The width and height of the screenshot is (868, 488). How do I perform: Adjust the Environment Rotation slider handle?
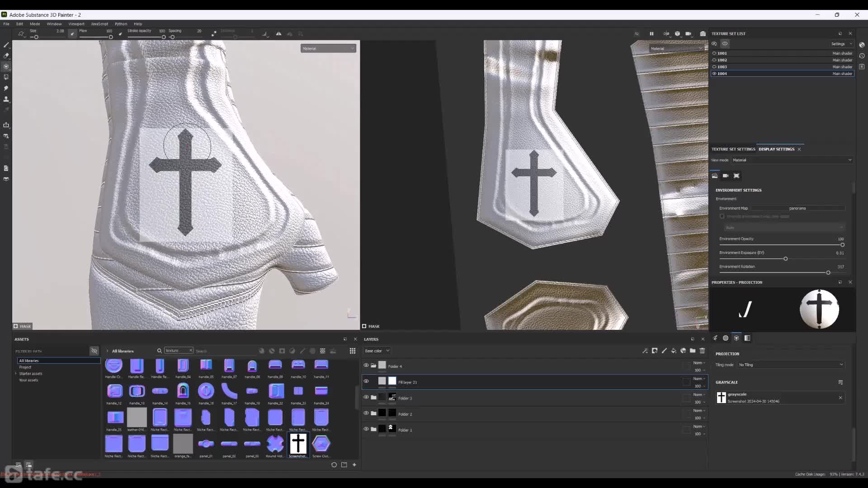coord(828,273)
